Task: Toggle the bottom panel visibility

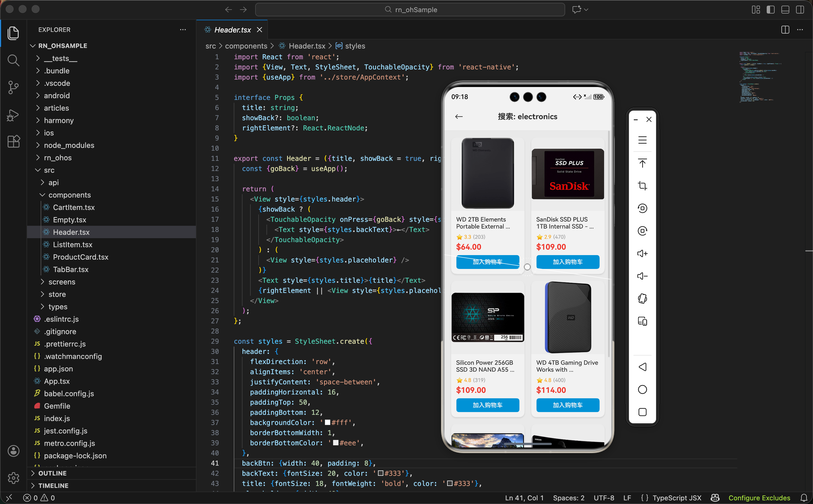Action: click(x=785, y=10)
